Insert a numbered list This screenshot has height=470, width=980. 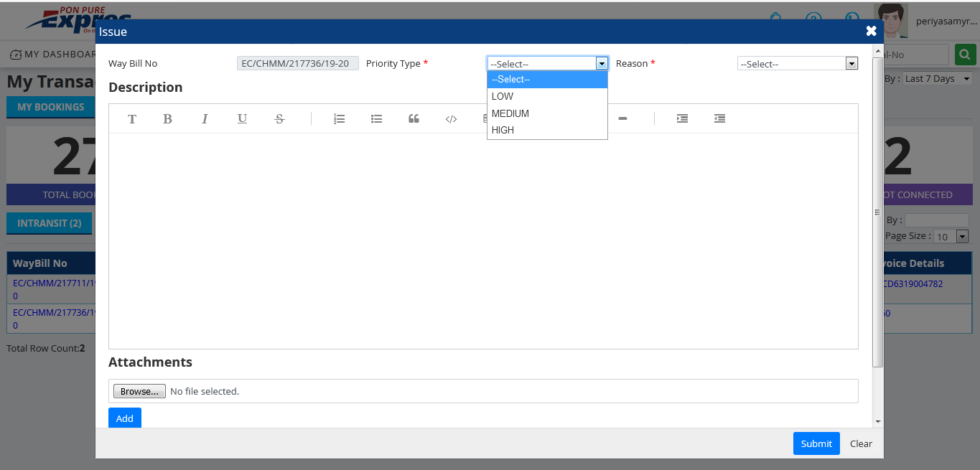point(340,119)
